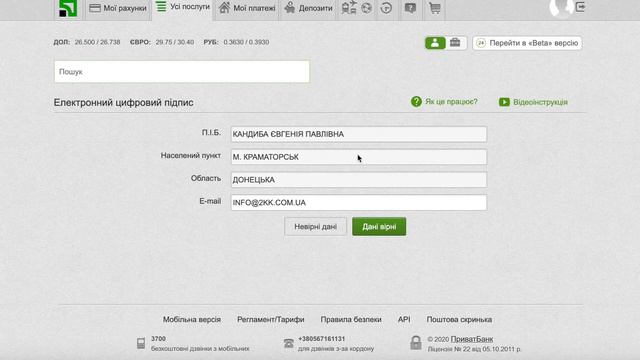Confirm with the Дані вірні button
Image resolution: width=640 pixels, height=360 pixels.
(379, 227)
